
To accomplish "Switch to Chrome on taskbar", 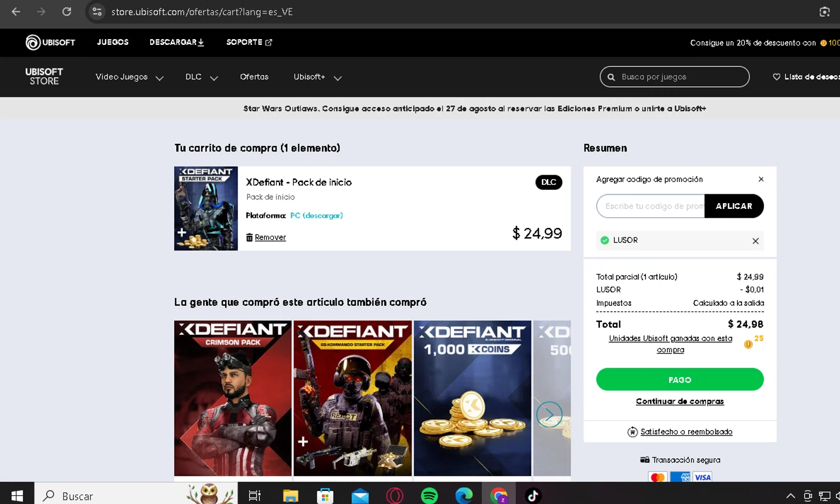I will point(499,496).
